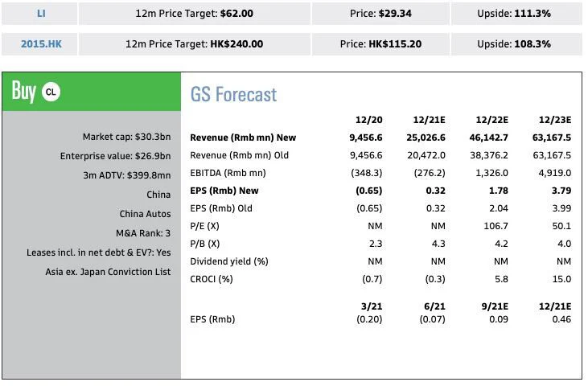Click CROCI value 15.0
Screen dimensions: 588x386
point(561,279)
